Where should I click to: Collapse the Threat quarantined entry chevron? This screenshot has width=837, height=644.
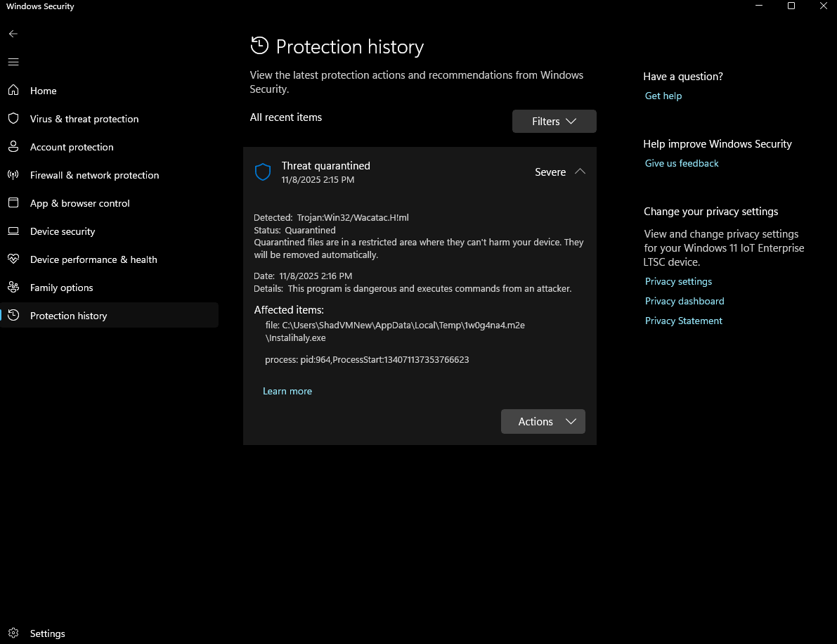click(x=580, y=172)
